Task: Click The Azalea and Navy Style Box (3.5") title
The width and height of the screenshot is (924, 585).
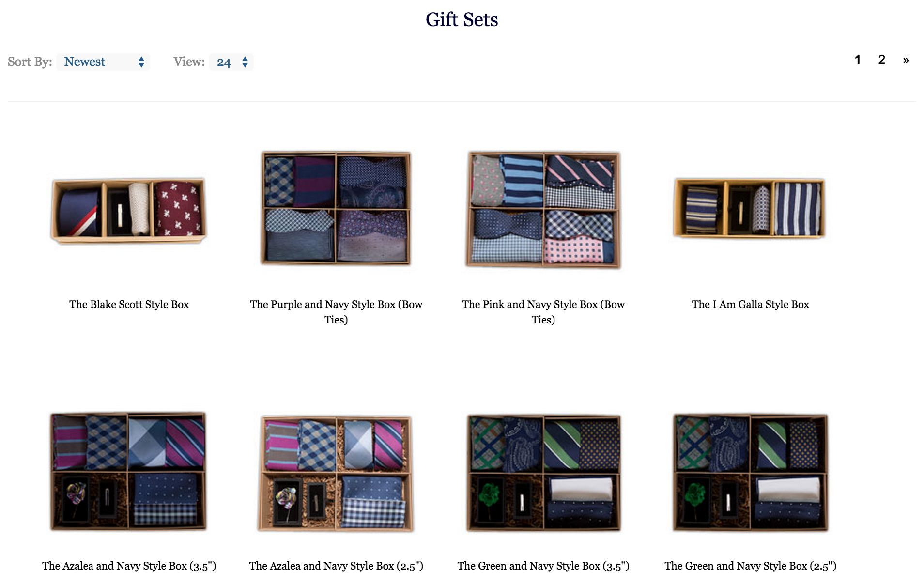Action: point(129,566)
